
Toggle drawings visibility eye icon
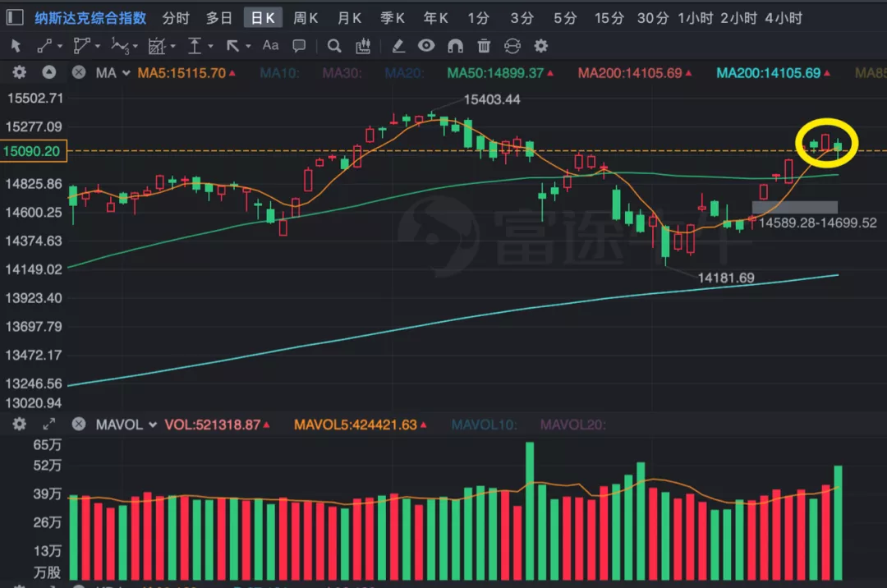(426, 45)
